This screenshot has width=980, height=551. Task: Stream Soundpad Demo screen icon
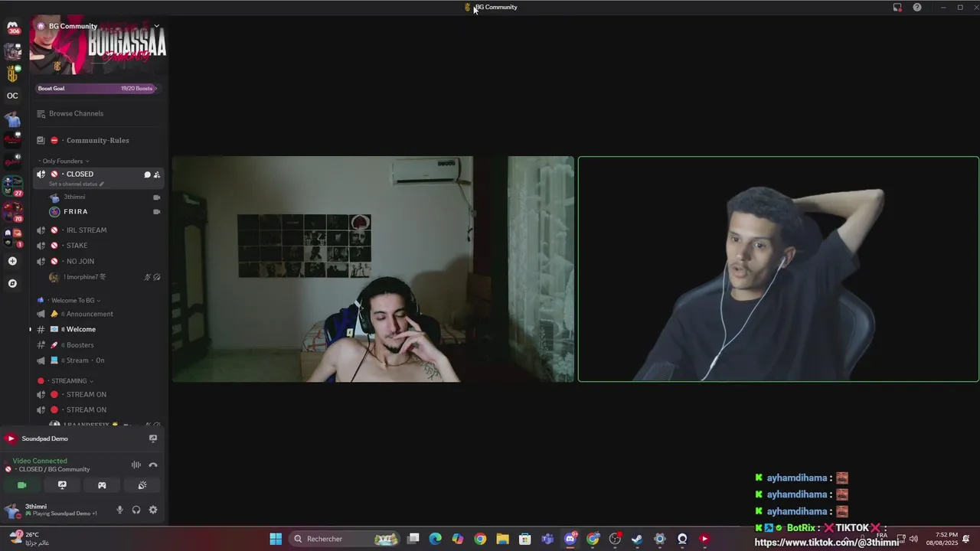153,439
